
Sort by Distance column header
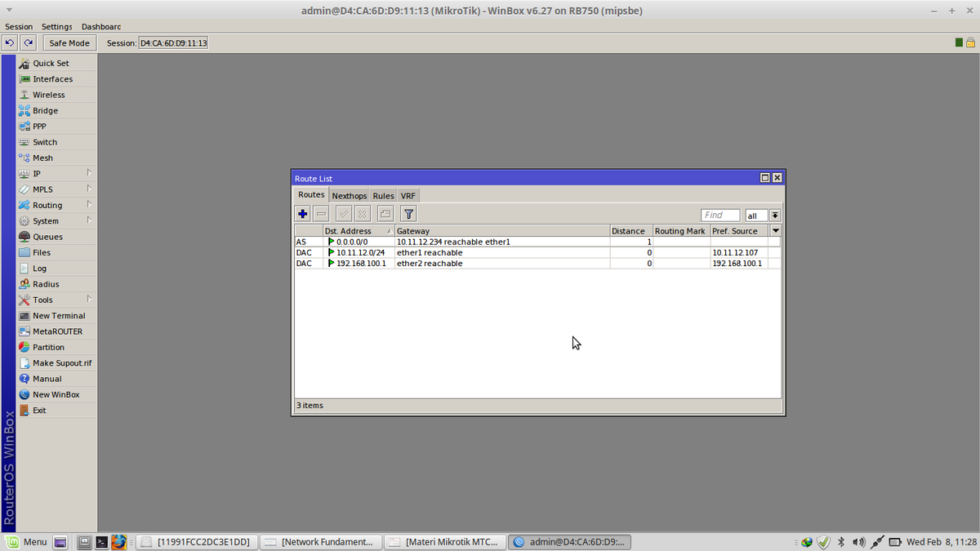631,231
